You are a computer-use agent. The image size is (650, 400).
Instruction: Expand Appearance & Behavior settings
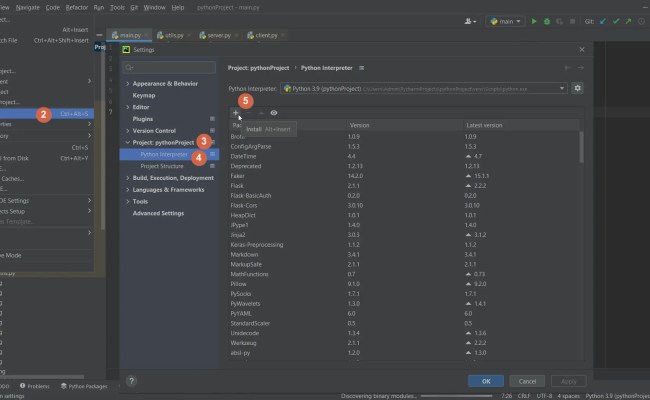[128, 83]
